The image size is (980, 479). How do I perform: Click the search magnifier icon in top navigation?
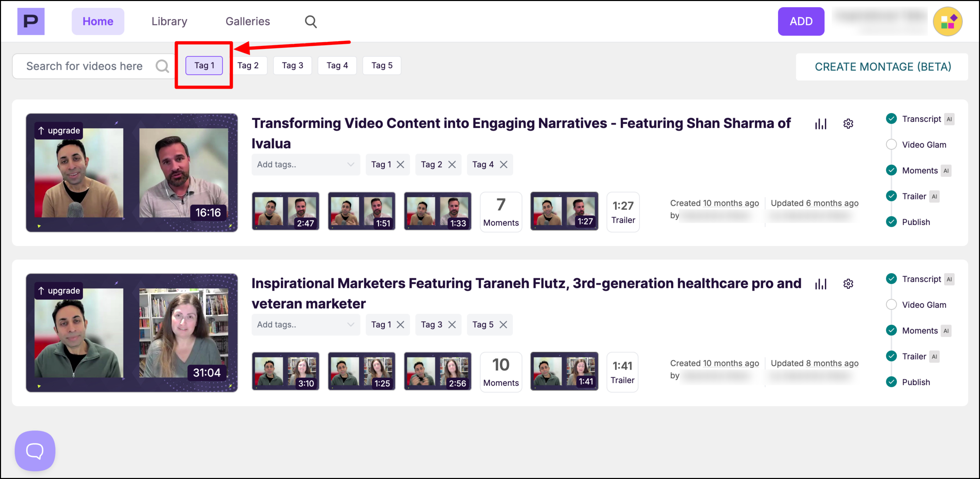(310, 22)
